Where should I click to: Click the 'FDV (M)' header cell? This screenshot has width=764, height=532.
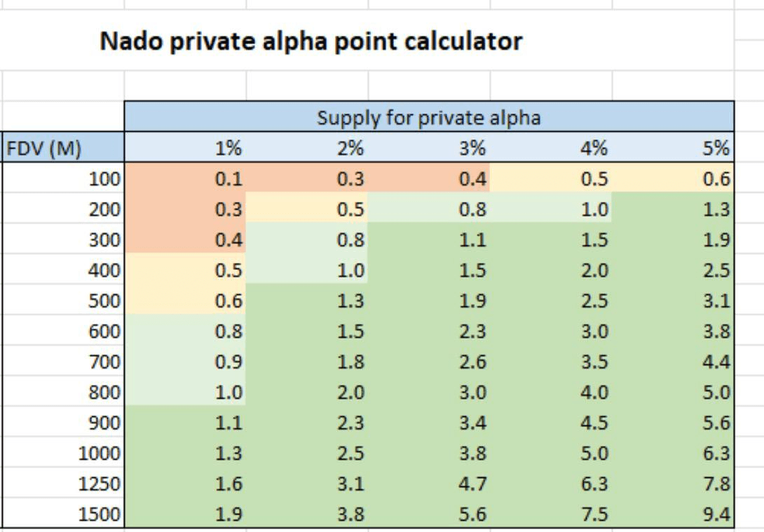pos(62,148)
